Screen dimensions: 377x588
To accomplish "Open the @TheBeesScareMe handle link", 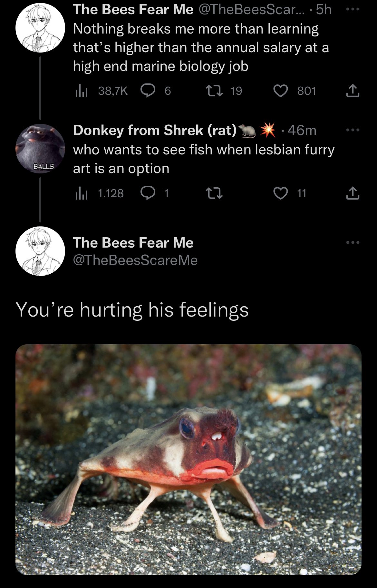I will click(135, 260).
